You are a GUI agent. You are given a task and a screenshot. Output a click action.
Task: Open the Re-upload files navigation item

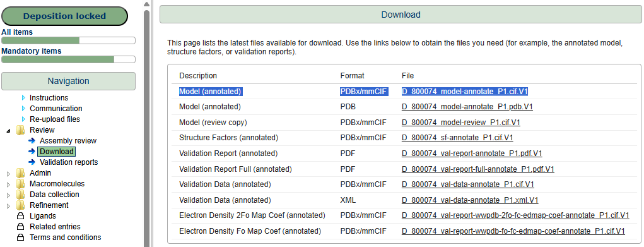(55, 119)
